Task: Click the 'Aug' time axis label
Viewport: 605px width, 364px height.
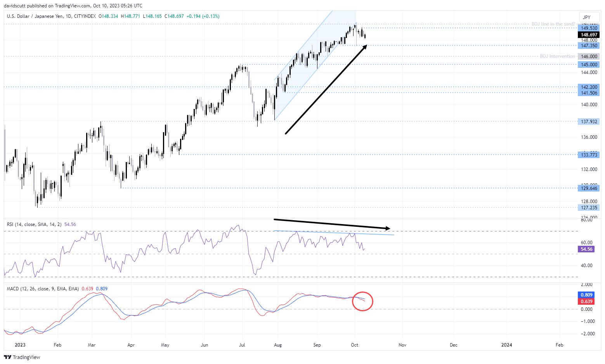Action: (x=278, y=345)
